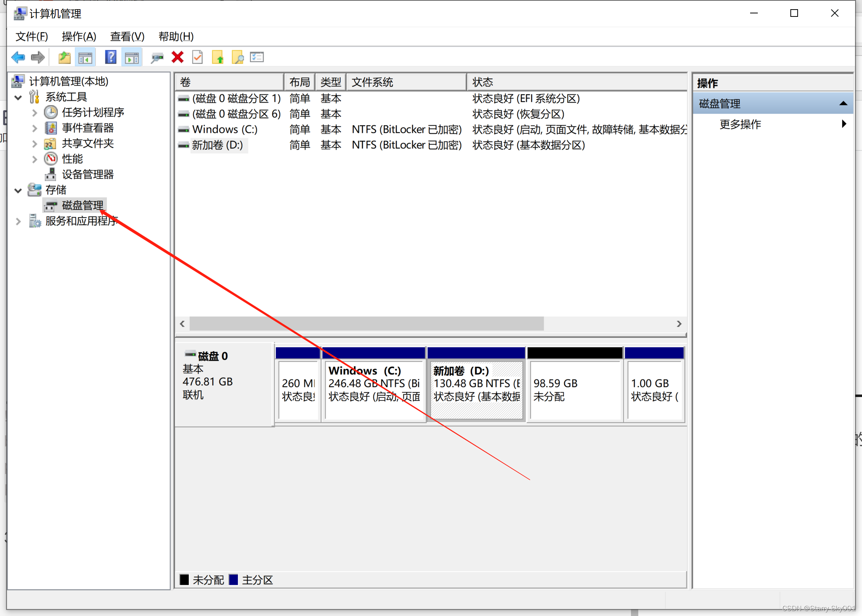The height and width of the screenshot is (616, 862).
Task: Collapse the 磁盘管理 actions section arrow
Action: point(843,103)
